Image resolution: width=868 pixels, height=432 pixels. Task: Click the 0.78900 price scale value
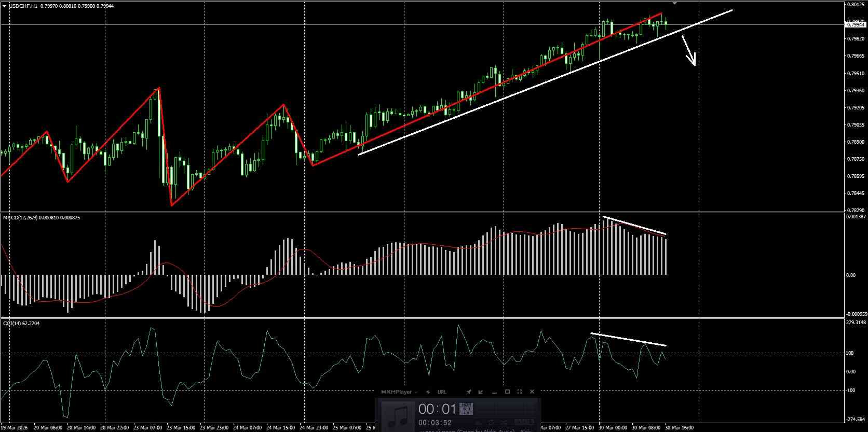[855, 142]
